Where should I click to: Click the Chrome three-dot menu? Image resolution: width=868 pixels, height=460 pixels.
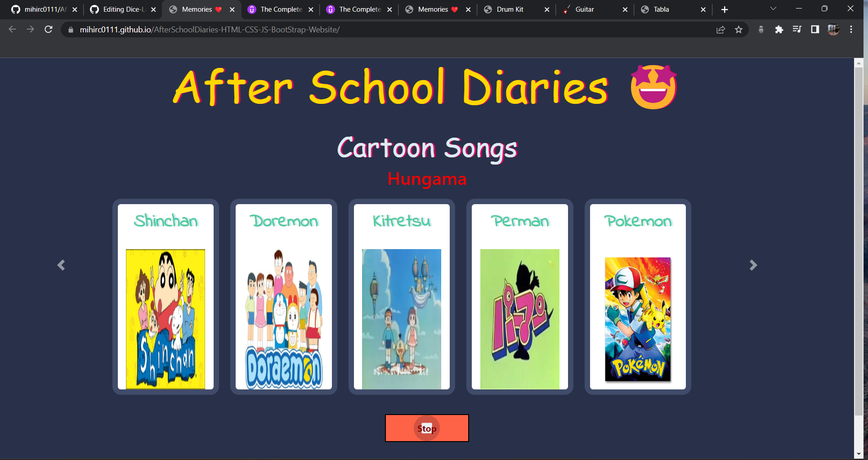tap(850, 30)
